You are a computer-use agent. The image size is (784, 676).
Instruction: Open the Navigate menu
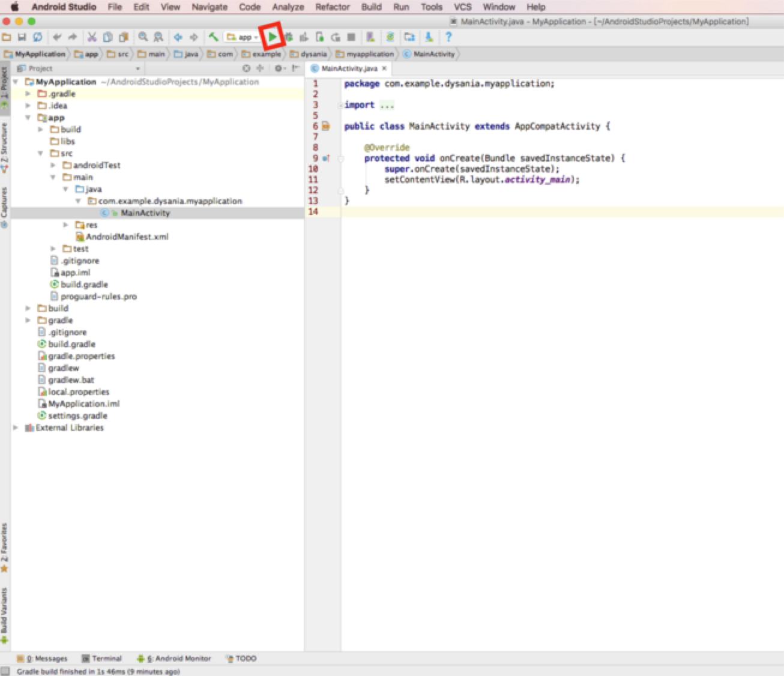tap(210, 7)
